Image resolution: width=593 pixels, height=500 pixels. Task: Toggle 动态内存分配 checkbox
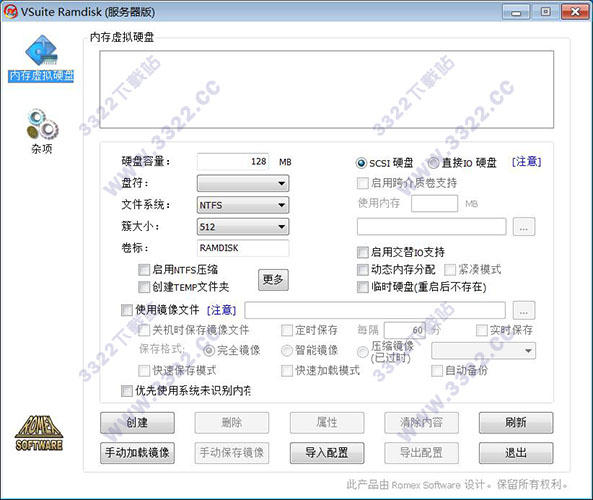tap(362, 270)
